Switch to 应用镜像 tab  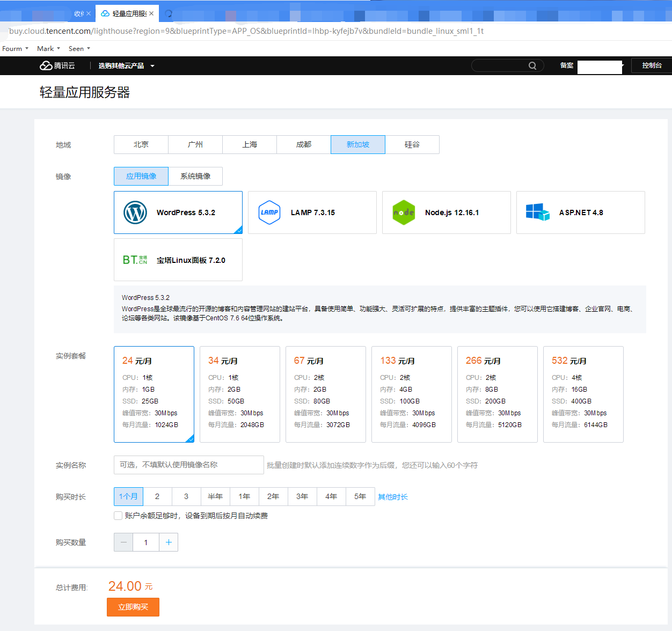click(x=141, y=176)
